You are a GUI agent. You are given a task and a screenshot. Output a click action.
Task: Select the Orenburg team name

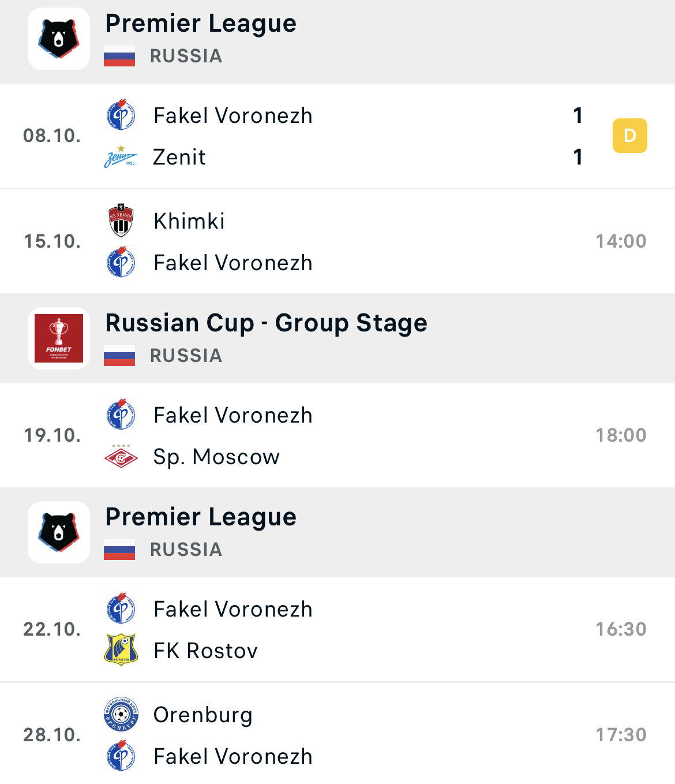tap(203, 715)
